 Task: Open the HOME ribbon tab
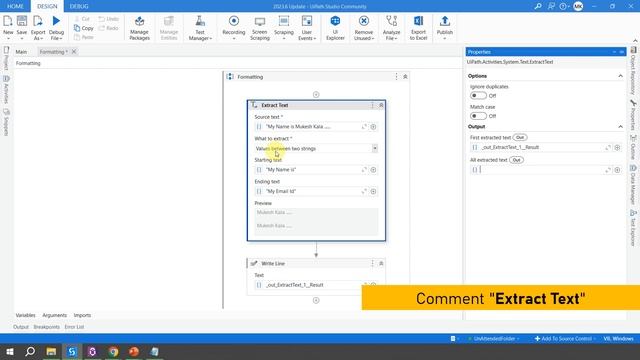(x=15, y=6)
